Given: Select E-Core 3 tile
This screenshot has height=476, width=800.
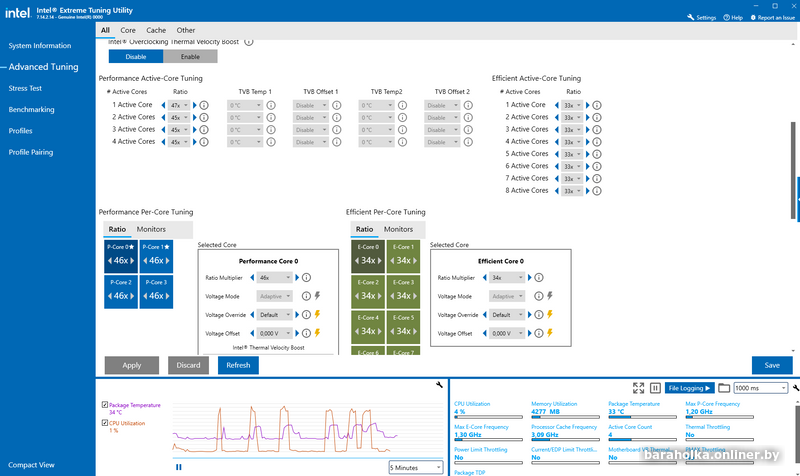Looking at the screenshot, I should (404, 292).
